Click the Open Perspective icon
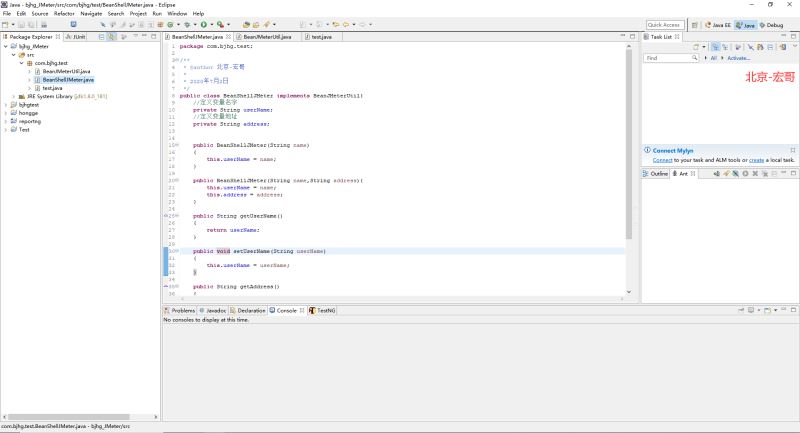This screenshot has width=800, height=433. click(x=693, y=24)
